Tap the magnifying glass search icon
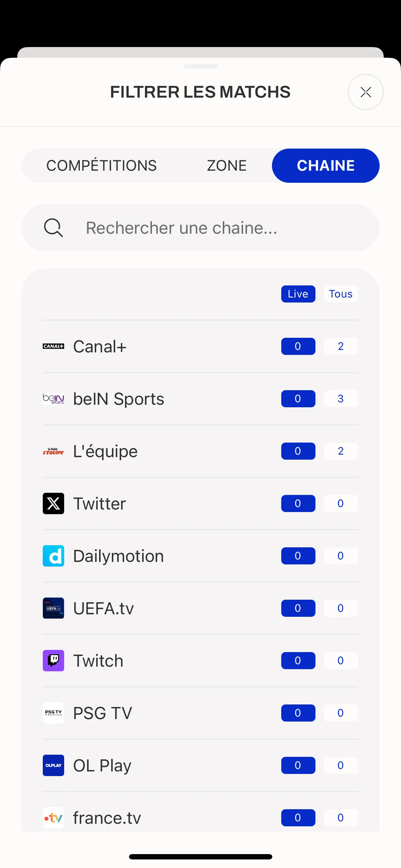This screenshot has height=868, width=401. pyautogui.click(x=53, y=228)
